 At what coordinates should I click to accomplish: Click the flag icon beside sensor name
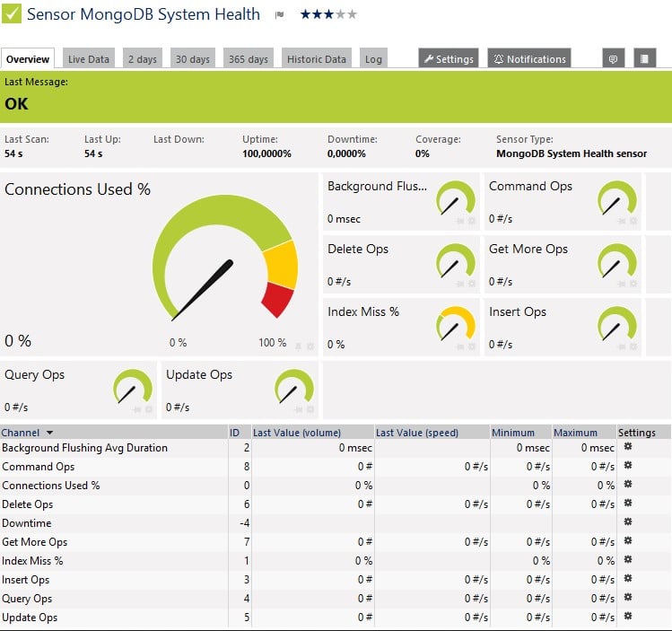(x=279, y=15)
